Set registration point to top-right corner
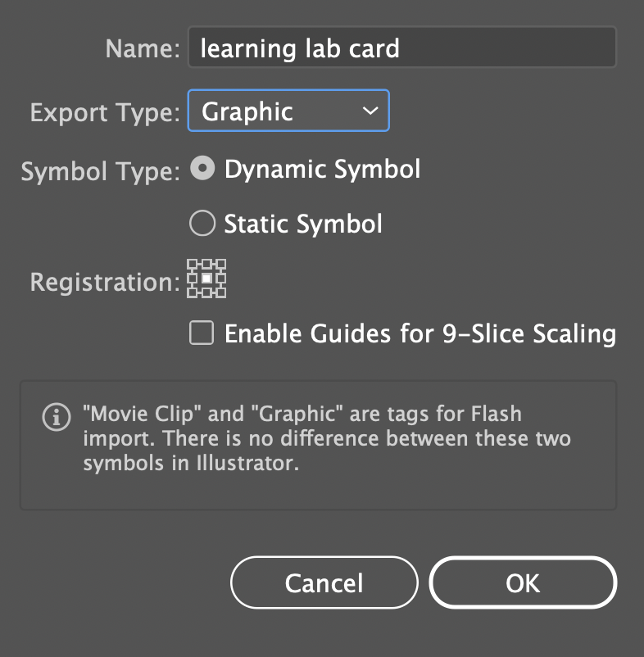This screenshot has height=657, width=644. (x=220, y=265)
